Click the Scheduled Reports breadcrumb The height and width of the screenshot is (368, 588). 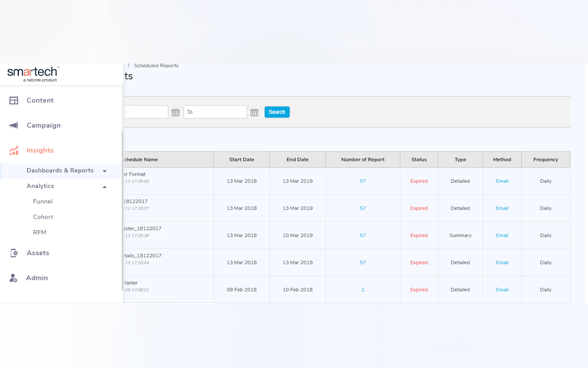[x=156, y=66]
